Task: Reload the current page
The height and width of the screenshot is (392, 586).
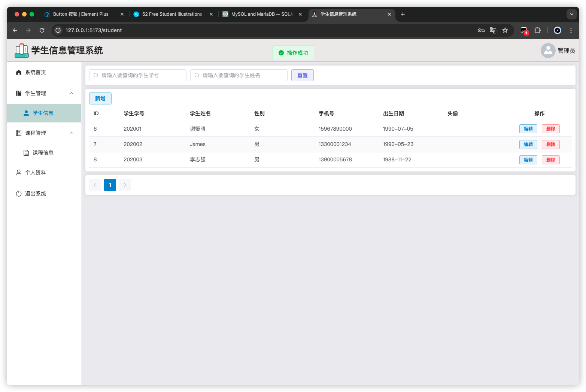Action: pyautogui.click(x=42, y=30)
